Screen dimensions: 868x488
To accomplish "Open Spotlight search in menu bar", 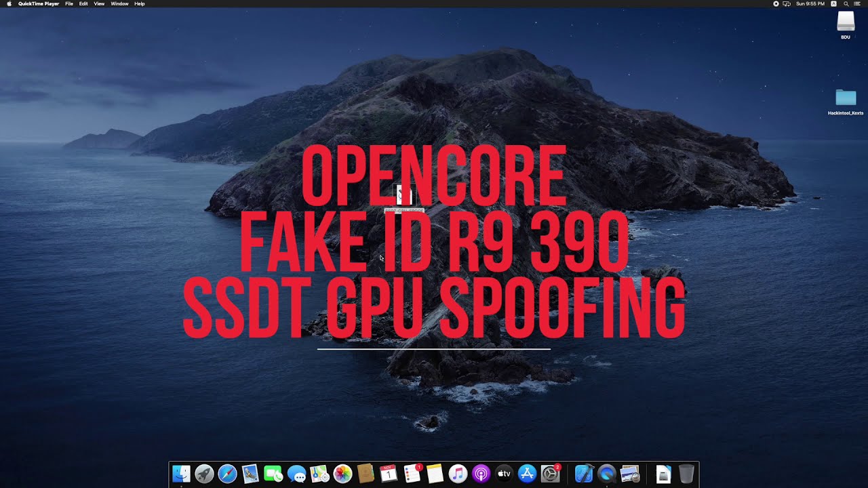I will 846,3.
